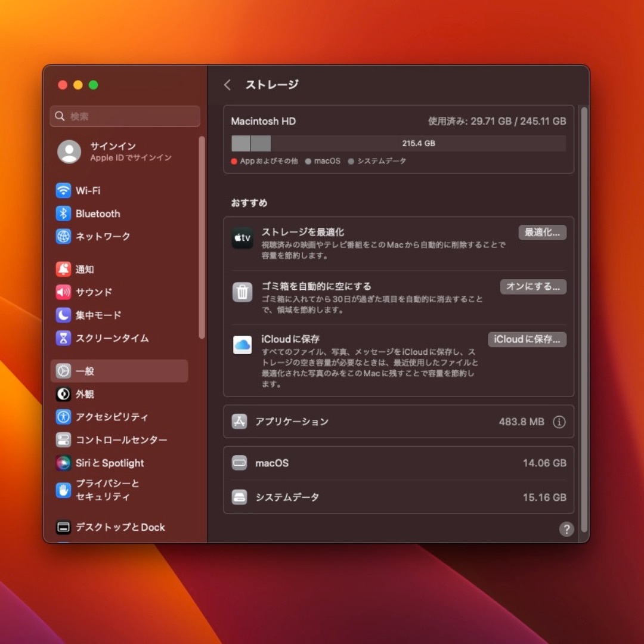Click the Wi-Fi icon in sidebar
The height and width of the screenshot is (644, 644).
point(63,191)
